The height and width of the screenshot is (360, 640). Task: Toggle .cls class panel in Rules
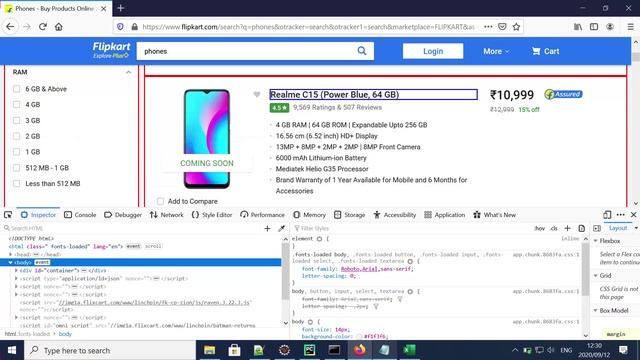tap(553, 228)
